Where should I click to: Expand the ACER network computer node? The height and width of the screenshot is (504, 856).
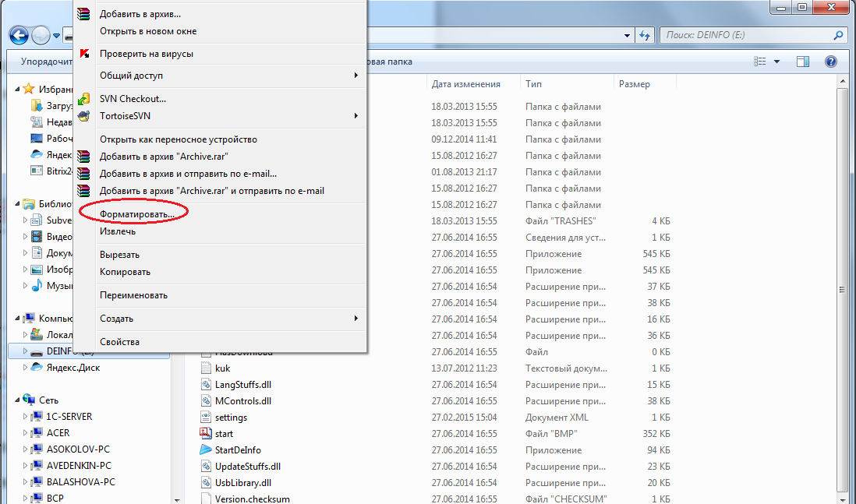[x=25, y=433]
